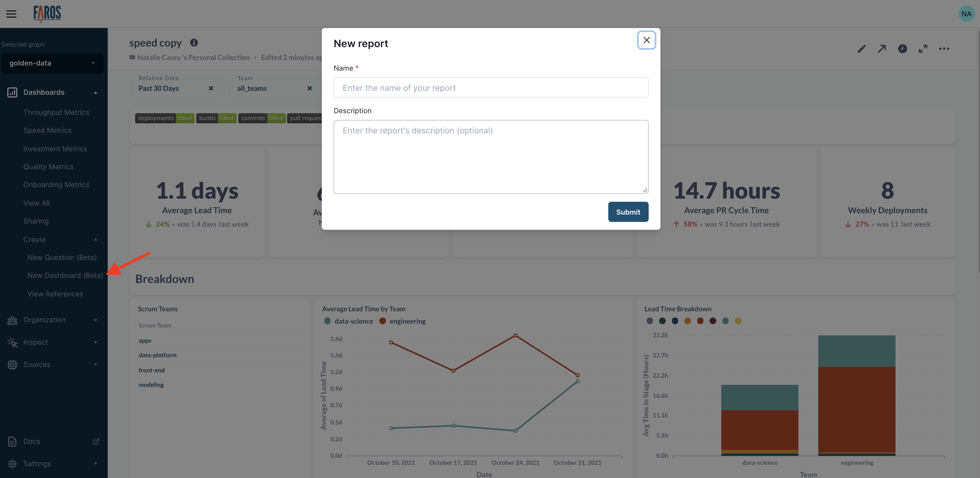
Task: Open the golden-data graph dropdown
Action: coord(52,63)
